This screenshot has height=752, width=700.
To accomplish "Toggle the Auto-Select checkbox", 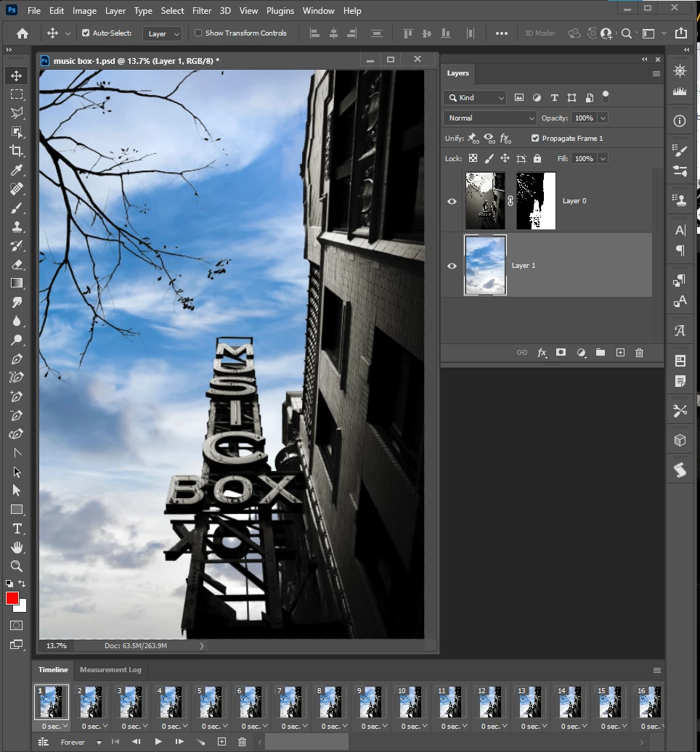I will click(86, 33).
